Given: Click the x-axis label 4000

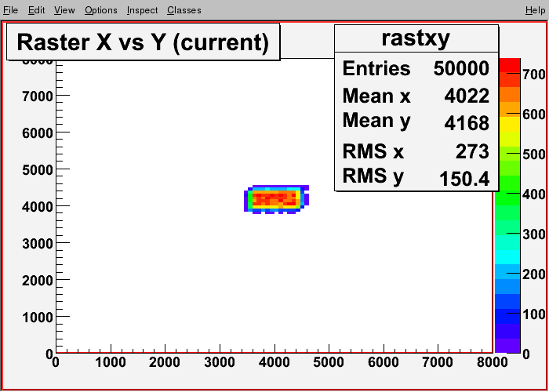Looking at the screenshot, I should 274,362.
